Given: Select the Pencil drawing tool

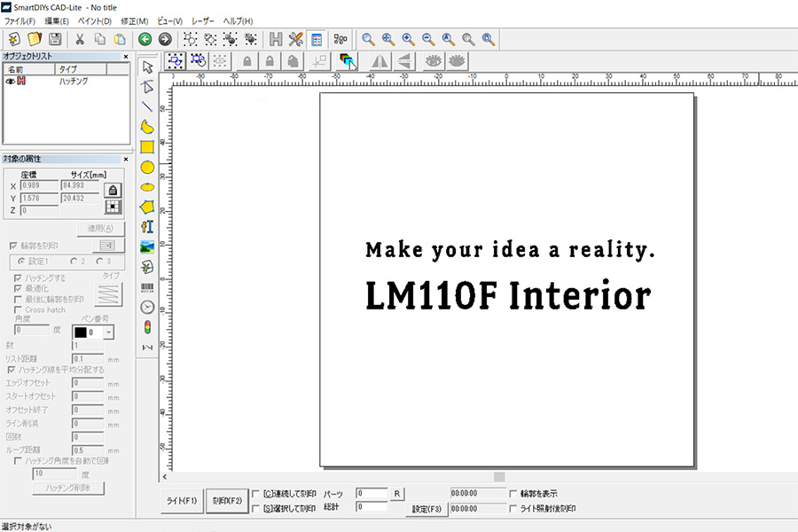Looking at the screenshot, I should (x=147, y=127).
